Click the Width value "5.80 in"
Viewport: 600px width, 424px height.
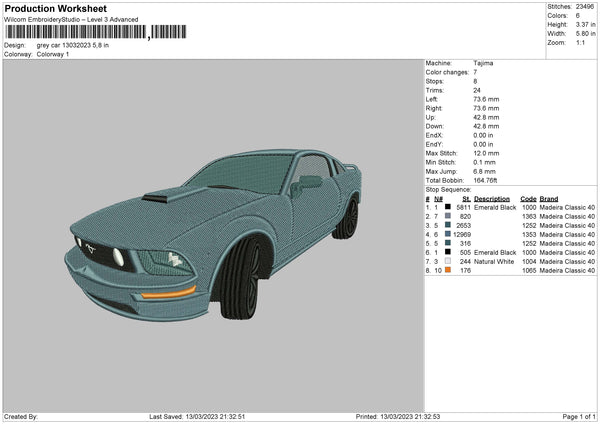tap(585, 34)
